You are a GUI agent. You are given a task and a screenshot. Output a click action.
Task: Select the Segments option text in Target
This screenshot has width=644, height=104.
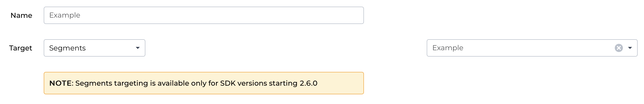67,48
